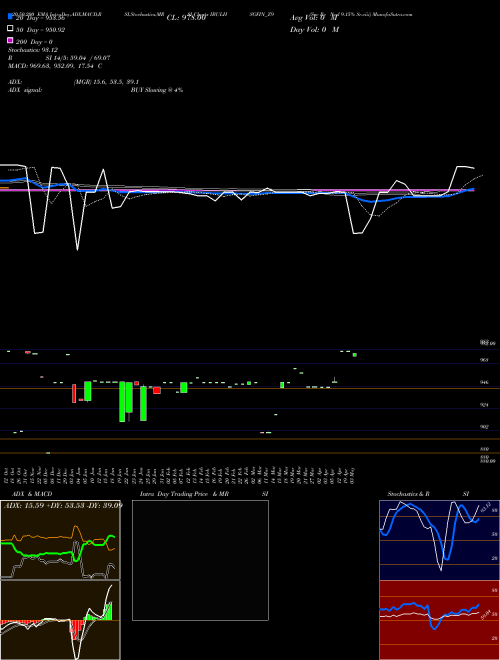Open the red RSI chart panel

click(439, 620)
